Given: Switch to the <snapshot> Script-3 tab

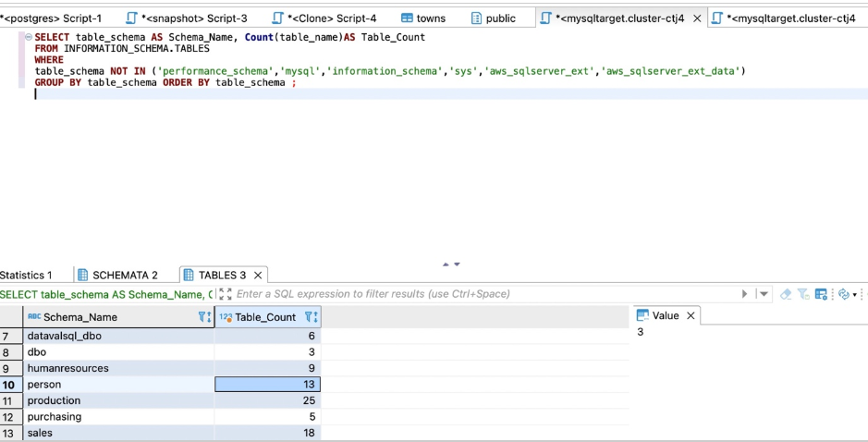Looking at the screenshot, I should (187, 18).
